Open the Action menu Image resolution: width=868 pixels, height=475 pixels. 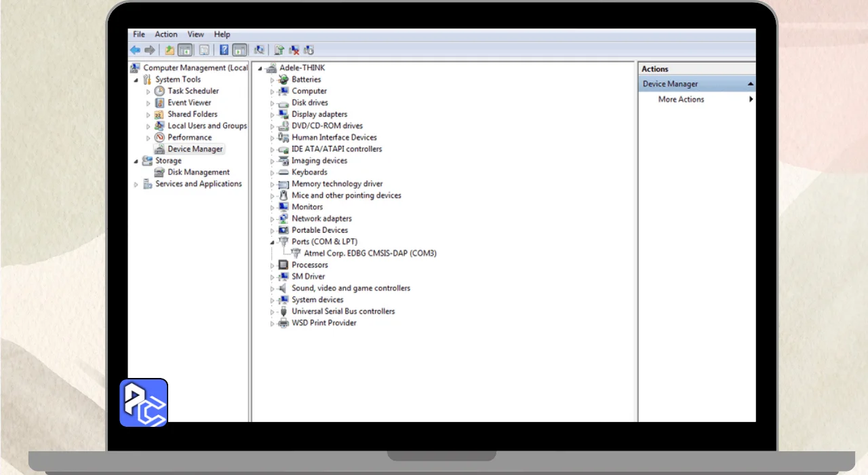click(165, 35)
